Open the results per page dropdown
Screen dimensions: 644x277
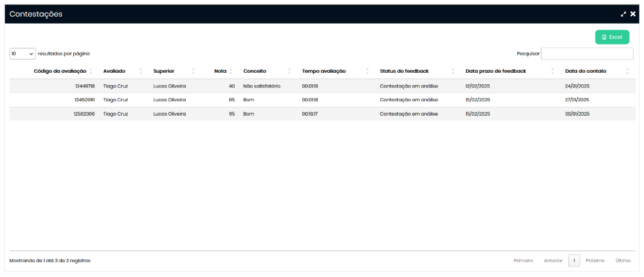[22, 53]
